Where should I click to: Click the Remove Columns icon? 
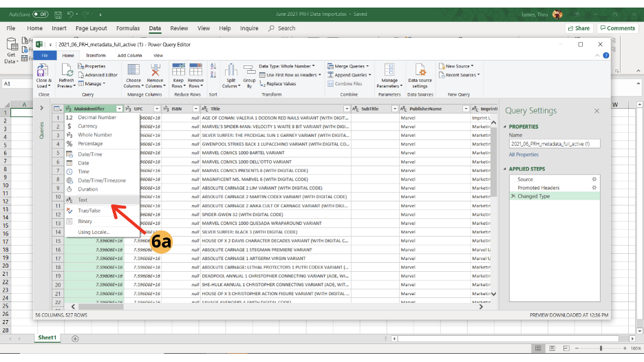click(x=155, y=71)
